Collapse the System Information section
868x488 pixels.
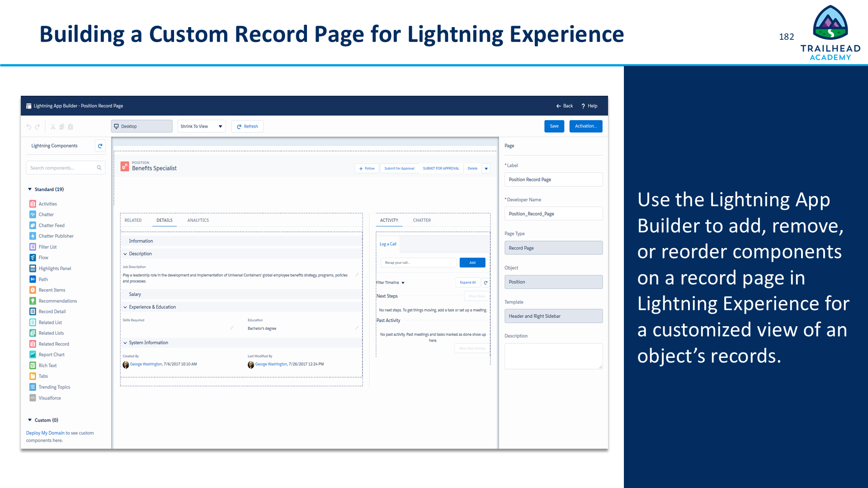coord(125,343)
